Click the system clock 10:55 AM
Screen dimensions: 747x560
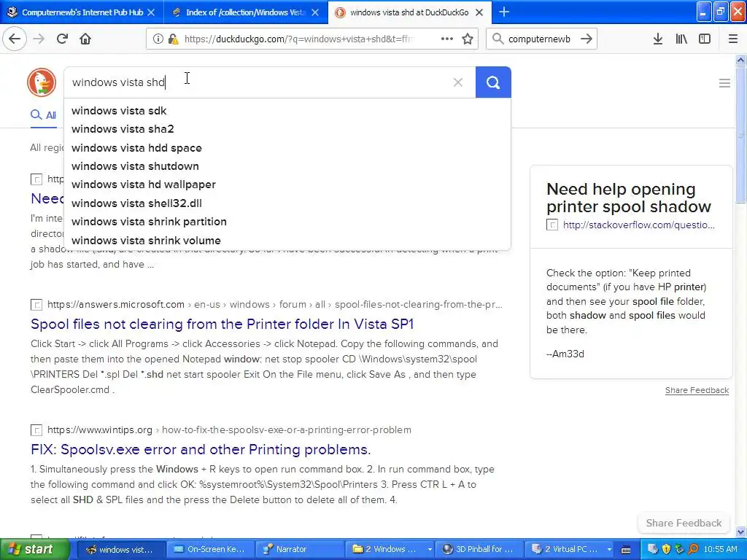click(x=720, y=550)
